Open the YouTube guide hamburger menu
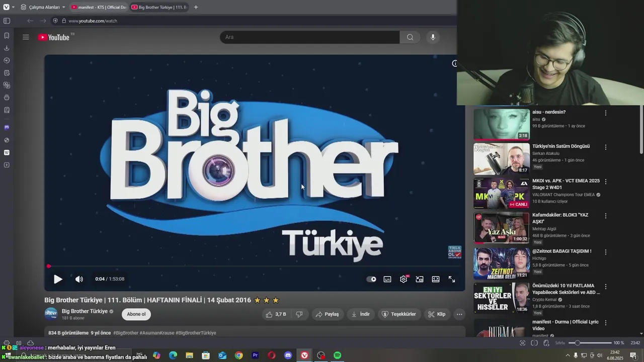This screenshot has height=362, width=644. click(26, 37)
